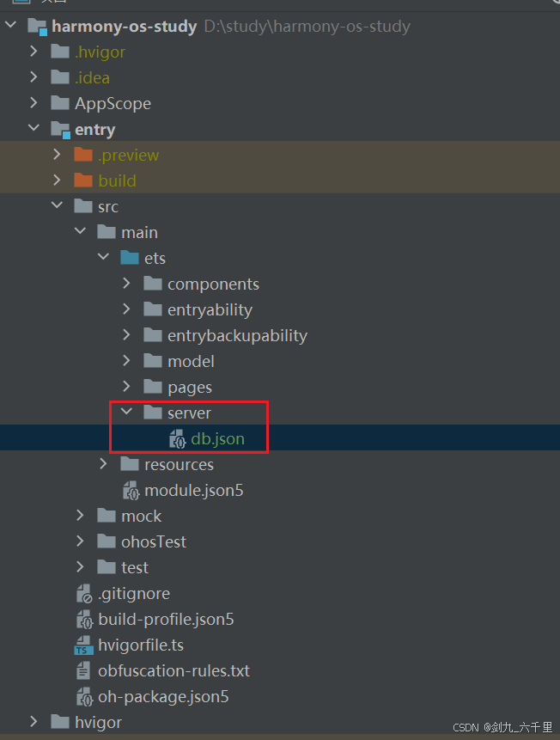This screenshot has width=560, height=740.
Task: Select the harmony-os-study project name label
Action: 124,27
